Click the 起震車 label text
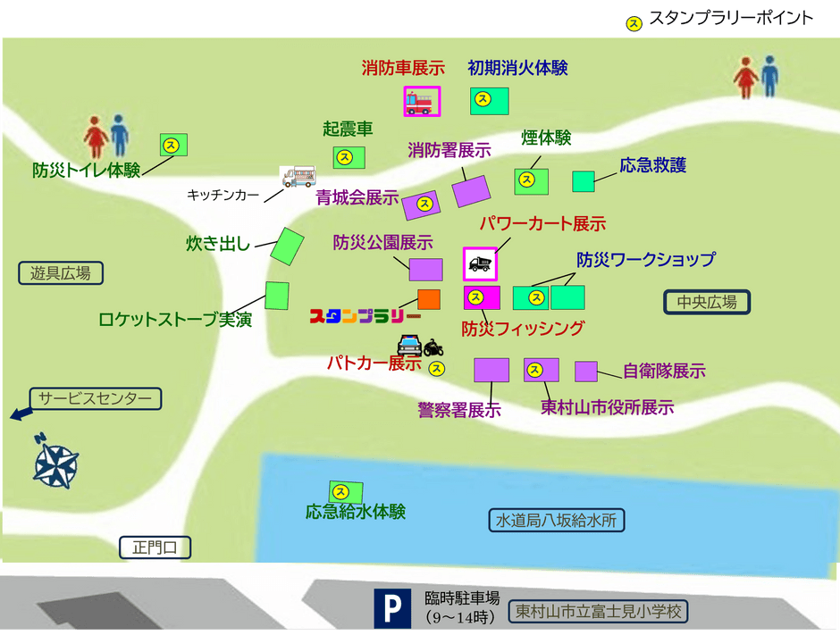This screenshot has height=635, width=840. coord(347,129)
